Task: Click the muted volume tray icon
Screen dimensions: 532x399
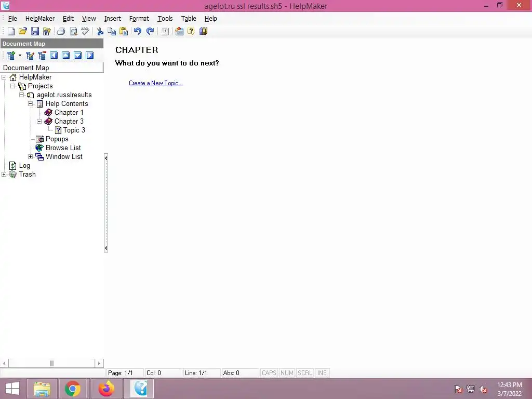Action: [483, 389]
